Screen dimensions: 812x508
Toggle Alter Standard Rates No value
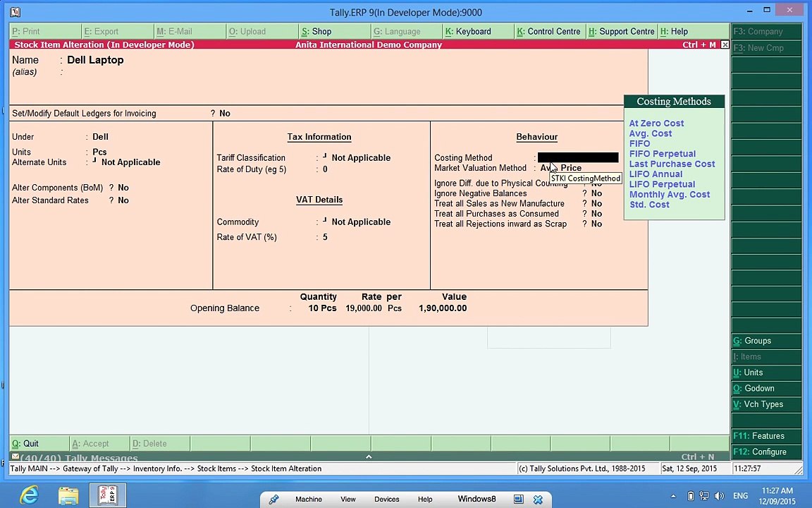click(123, 200)
